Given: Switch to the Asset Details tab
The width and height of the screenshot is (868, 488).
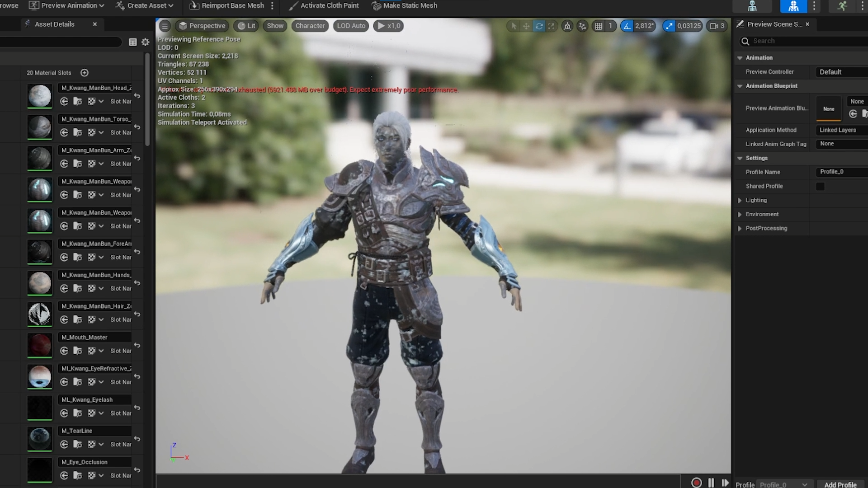Looking at the screenshot, I should 54,24.
